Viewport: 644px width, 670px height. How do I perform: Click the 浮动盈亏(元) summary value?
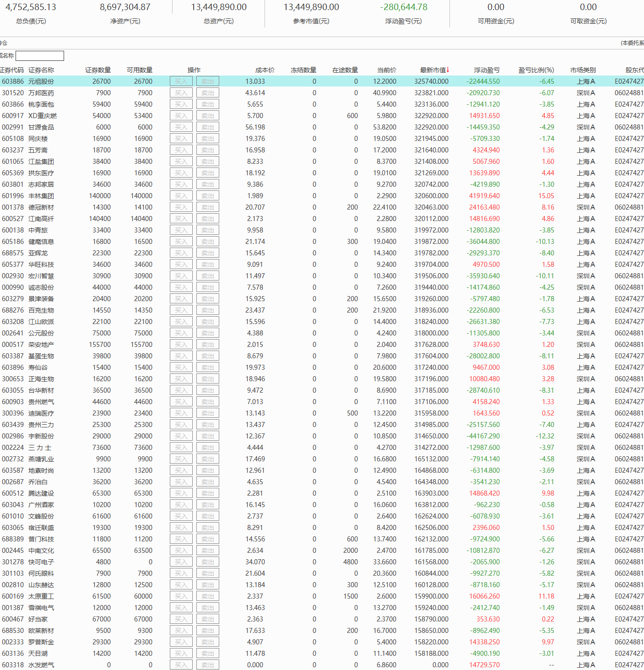tap(403, 7)
